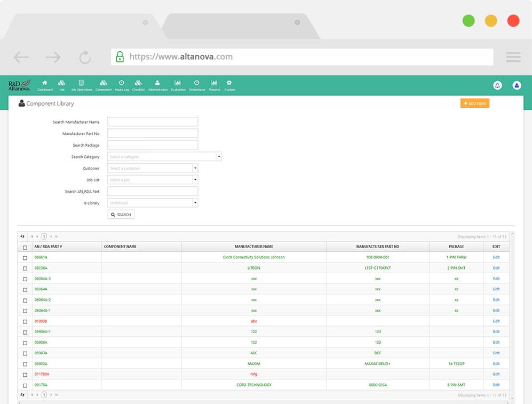Open the browser hamburger menu
This screenshot has width=532, height=404.
pos(513,57)
